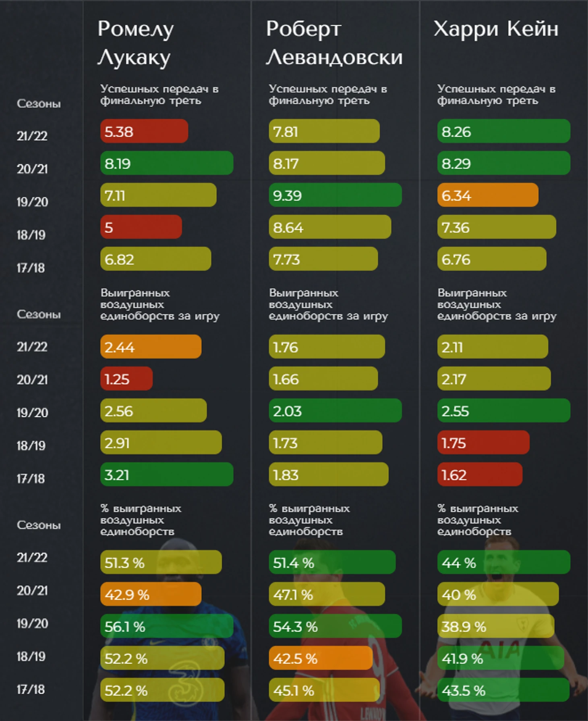This screenshot has height=721, width=588.
Task: Click the green 2.55 bar for Кейн
Action: [x=504, y=410]
